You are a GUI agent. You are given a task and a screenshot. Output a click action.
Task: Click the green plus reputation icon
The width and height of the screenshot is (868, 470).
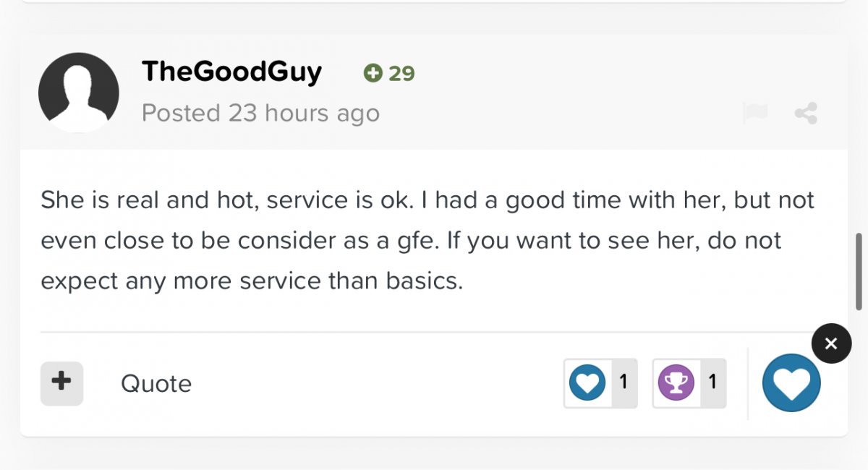click(x=373, y=73)
